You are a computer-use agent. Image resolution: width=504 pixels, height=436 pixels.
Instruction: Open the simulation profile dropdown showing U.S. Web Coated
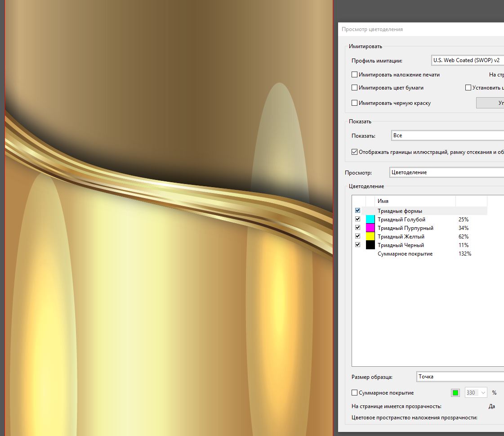coord(467,60)
